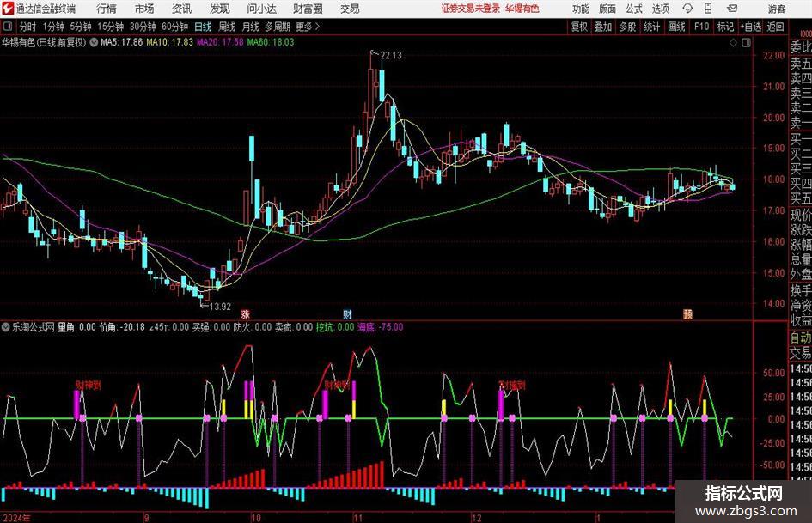812x523 pixels.
Task: Switch to 月线 monthly tab
Action: (x=251, y=27)
